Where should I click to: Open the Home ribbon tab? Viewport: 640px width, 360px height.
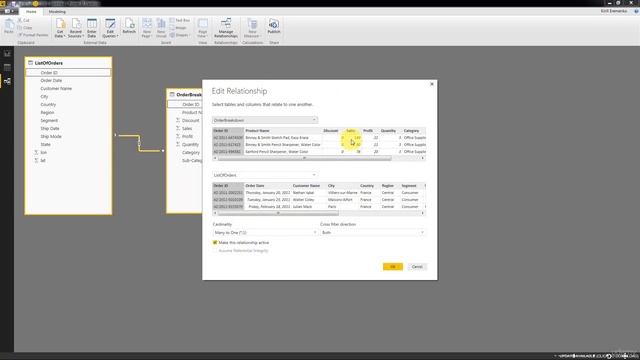pos(31,12)
